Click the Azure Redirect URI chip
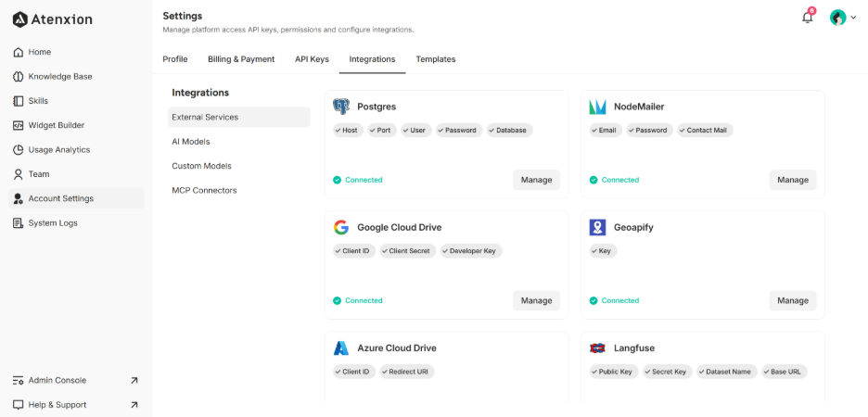 pos(407,372)
